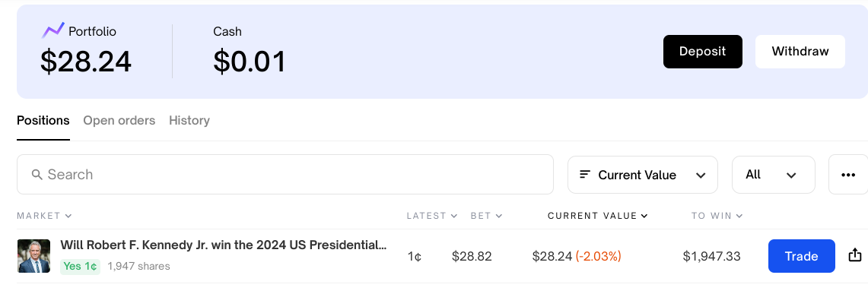
Task: Sort by TO WIN column header
Action: tap(717, 216)
